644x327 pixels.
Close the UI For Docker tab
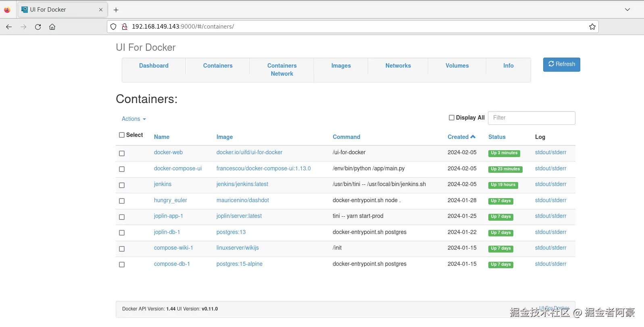101,10
